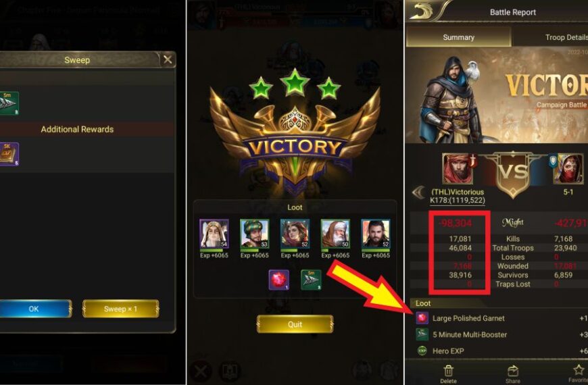The width and height of the screenshot is (588, 385).
Task: Click the green multi-booster loot icon
Action: [x=311, y=280]
